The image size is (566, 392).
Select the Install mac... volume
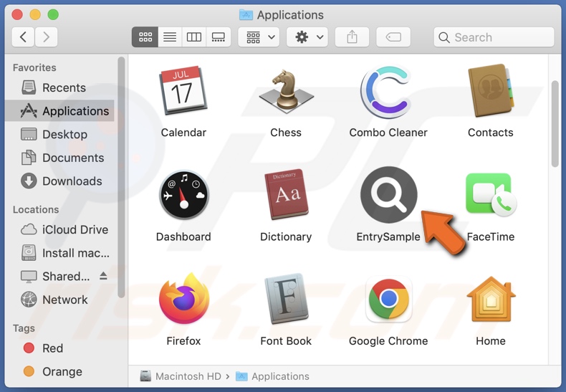[x=59, y=253]
